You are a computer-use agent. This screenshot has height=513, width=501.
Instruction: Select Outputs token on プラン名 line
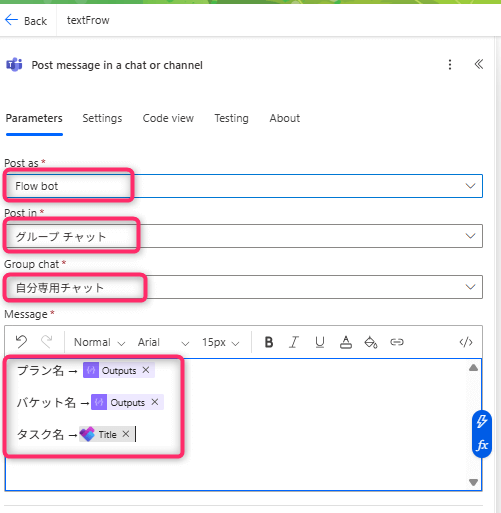pos(119,370)
